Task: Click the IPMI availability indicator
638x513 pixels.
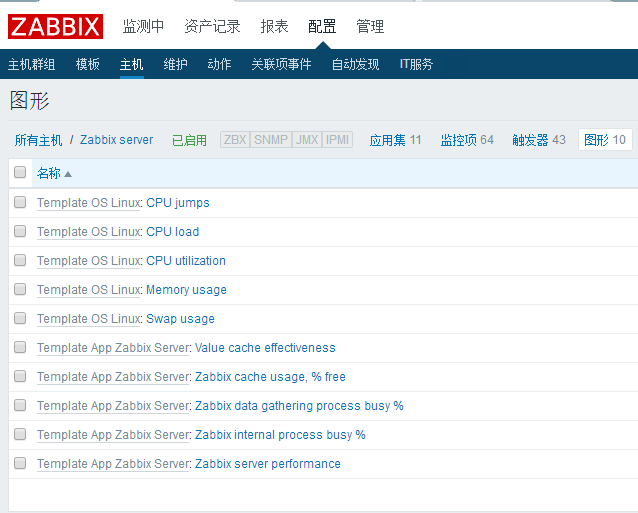Action: click(x=337, y=140)
